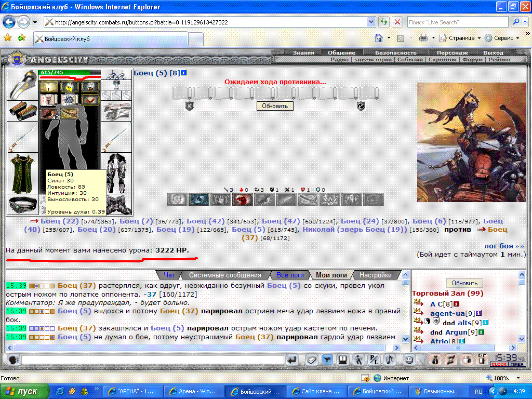This screenshot has width=532, height=399.
Task: Toggle the TIMER mode label
Action: [x=517, y=364]
